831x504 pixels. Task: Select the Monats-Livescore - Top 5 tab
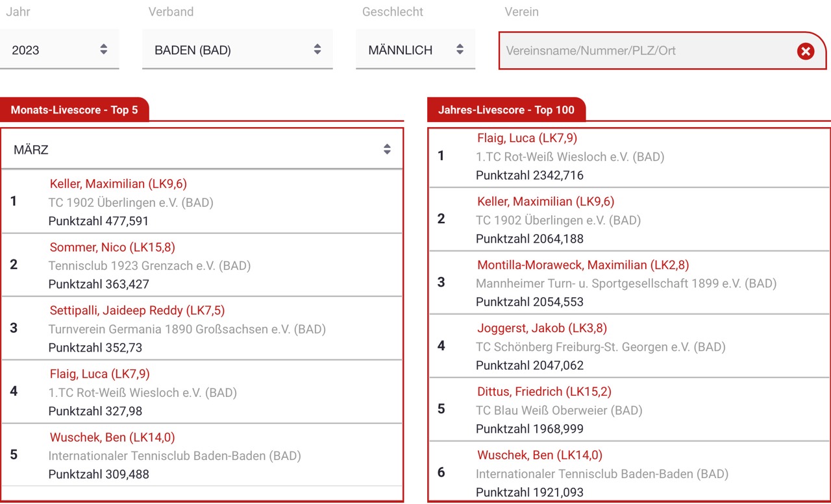[75, 110]
